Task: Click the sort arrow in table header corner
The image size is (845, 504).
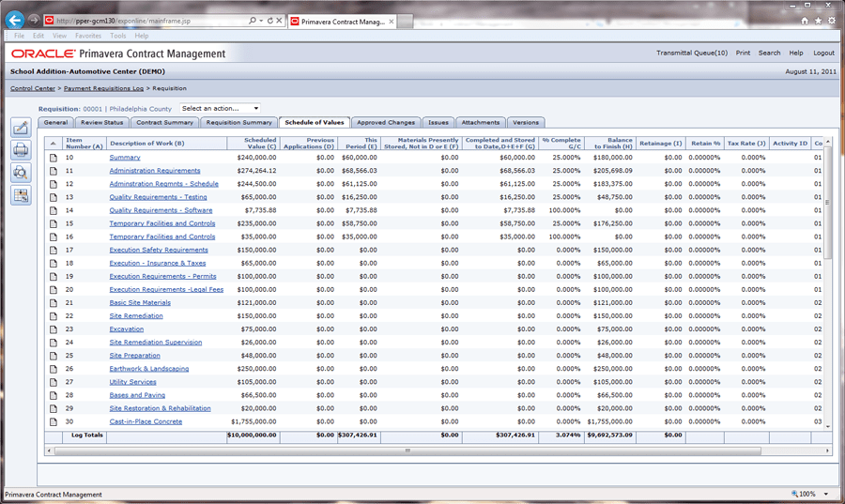Action: (53, 144)
